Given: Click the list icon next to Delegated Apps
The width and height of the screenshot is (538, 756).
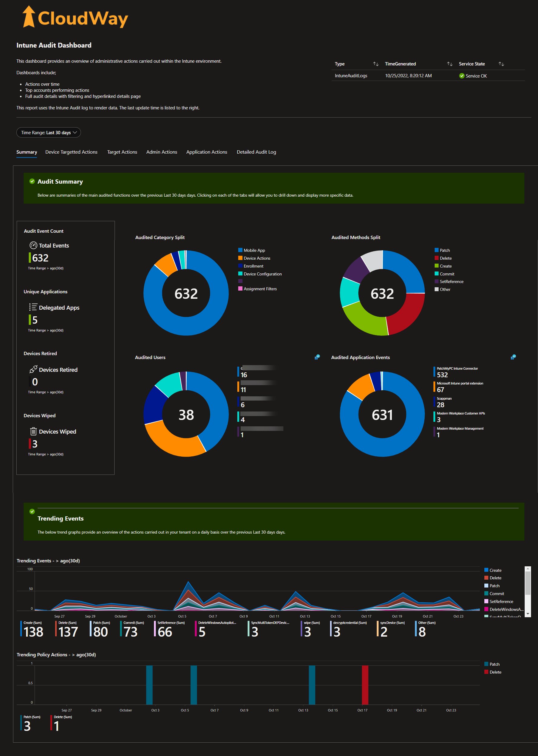Looking at the screenshot, I should pos(33,307).
